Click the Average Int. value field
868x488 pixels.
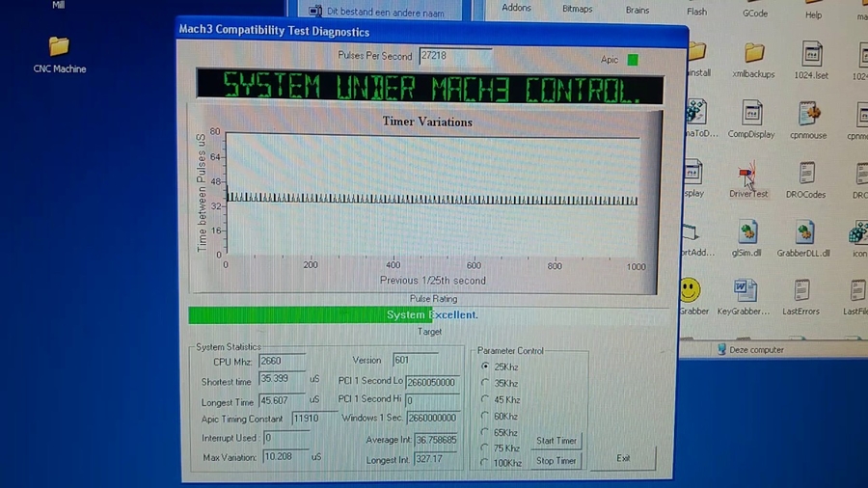pyautogui.click(x=436, y=440)
